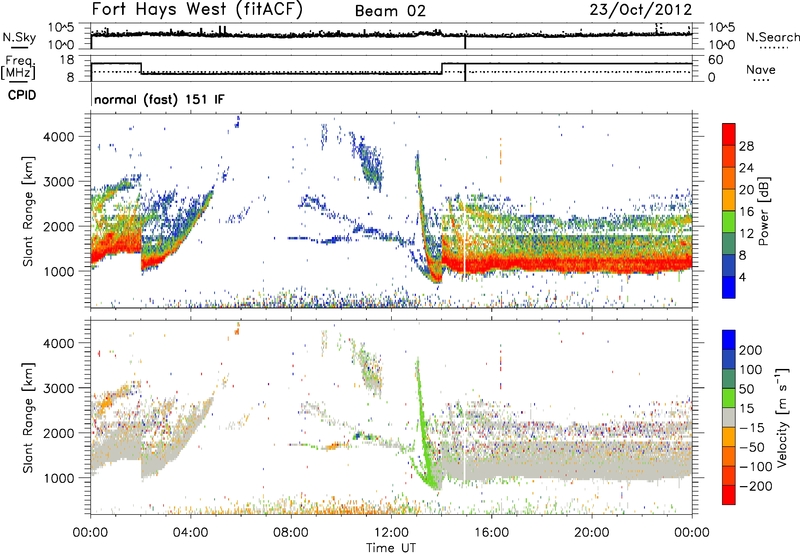This screenshot has width=800, height=554.
Task: Pick the red top segment of Power colorbar
Action: 729,134
